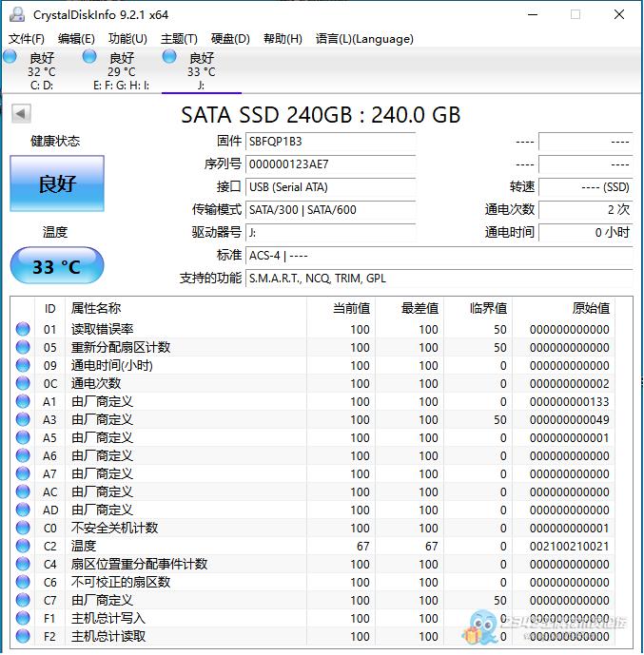
Task: Open the 硬盘(D) menu
Action: [x=231, y=39]
